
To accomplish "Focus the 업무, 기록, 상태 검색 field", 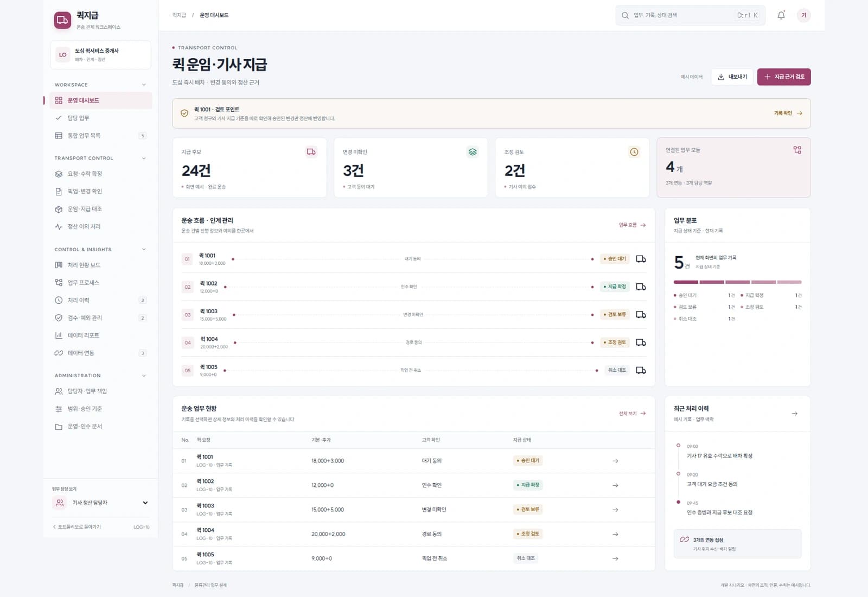I will (690, 15).
